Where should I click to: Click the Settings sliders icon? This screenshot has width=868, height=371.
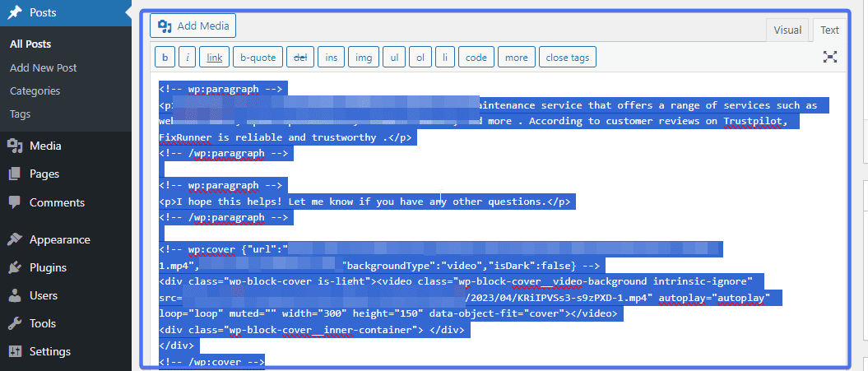point(14,351)
